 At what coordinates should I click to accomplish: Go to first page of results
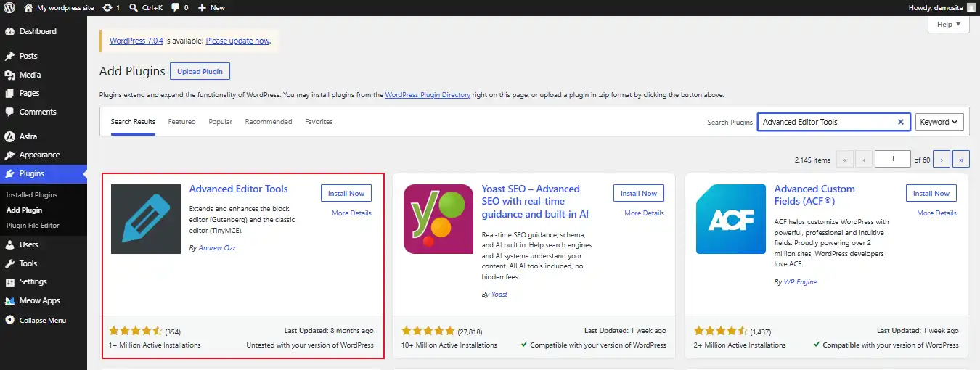coord(845,160)
